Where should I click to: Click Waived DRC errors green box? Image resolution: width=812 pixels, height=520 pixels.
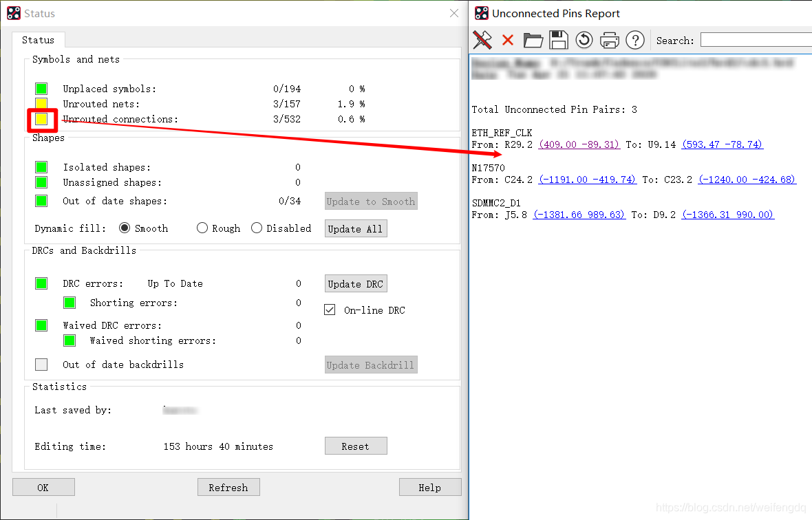pos(41,325)
